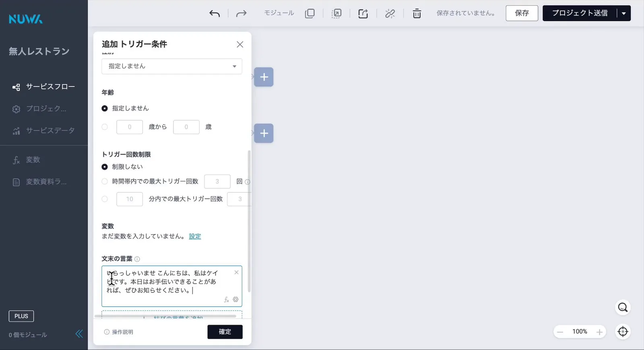Expand the プロジェクト送信 dropdown arrow
Image resolution: width=644 pixels, height=350 pixels.
coord(623,13)
